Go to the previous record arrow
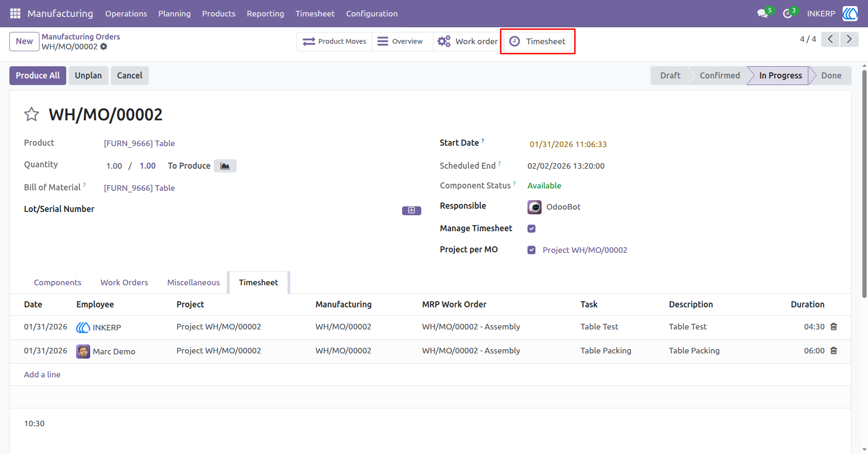Image resolution: width=868 pixels, height=454 pixels. [x=830, y=39]
